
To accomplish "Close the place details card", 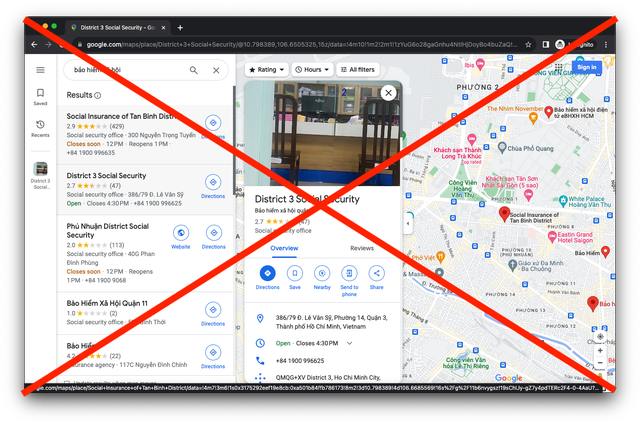I will click(x=388, y=93).
